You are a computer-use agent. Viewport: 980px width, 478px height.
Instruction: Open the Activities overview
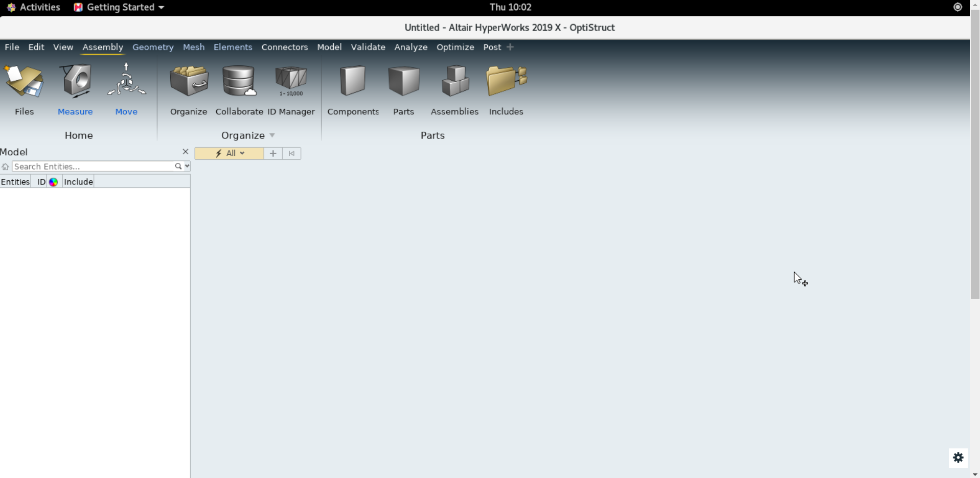[34, 7]
